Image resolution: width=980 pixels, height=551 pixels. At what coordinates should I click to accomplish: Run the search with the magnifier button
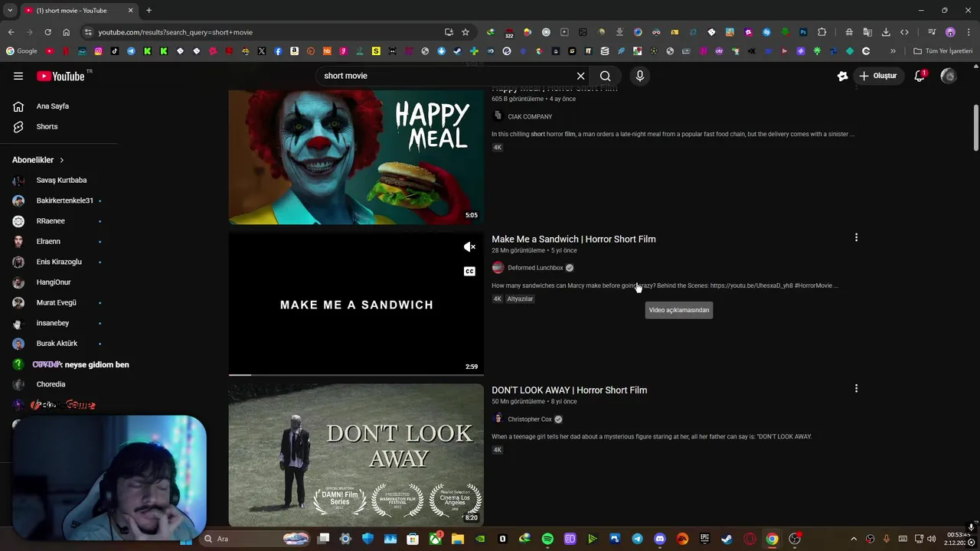(606, 76)
